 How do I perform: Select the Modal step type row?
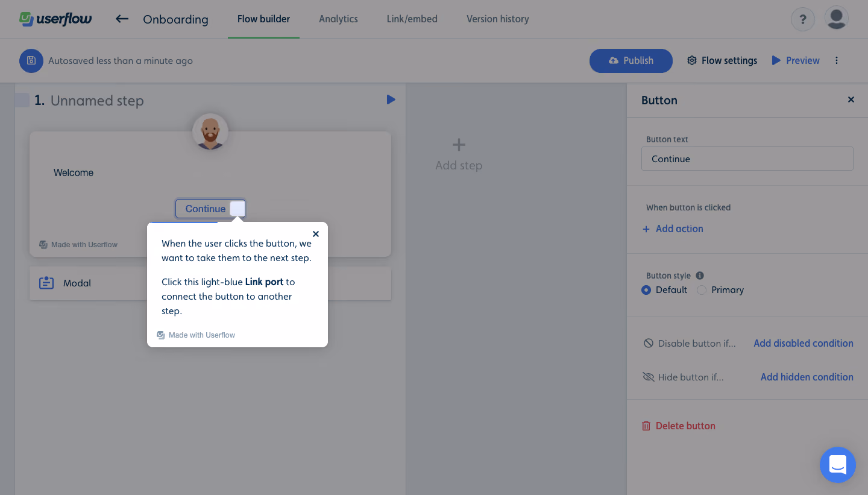[x=210, y=283]
